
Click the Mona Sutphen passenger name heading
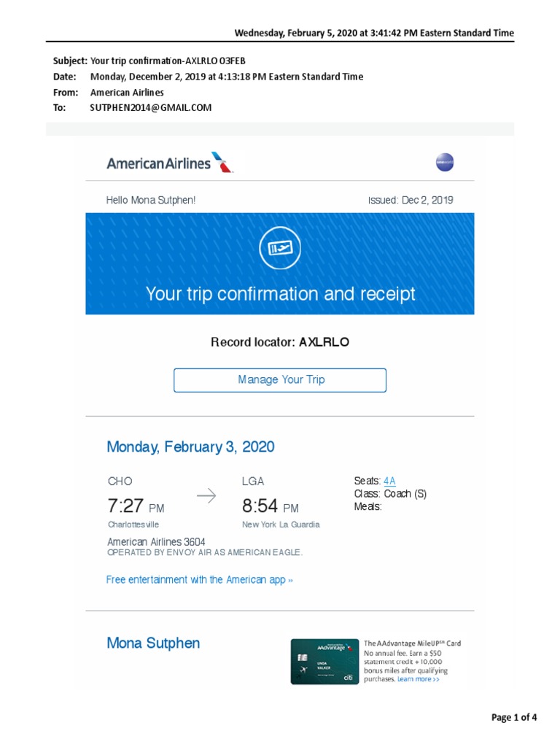(153, 643)
